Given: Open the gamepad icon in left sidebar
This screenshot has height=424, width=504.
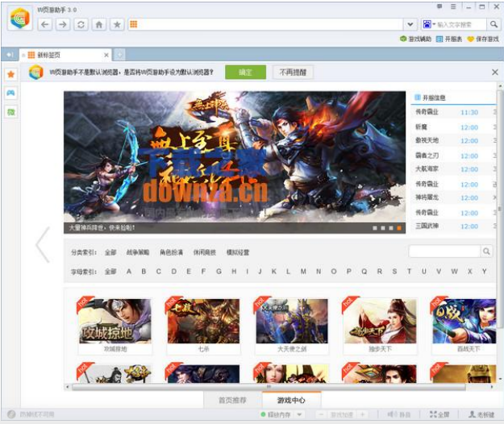Looking at the screenshot, I should click(11, 94).
